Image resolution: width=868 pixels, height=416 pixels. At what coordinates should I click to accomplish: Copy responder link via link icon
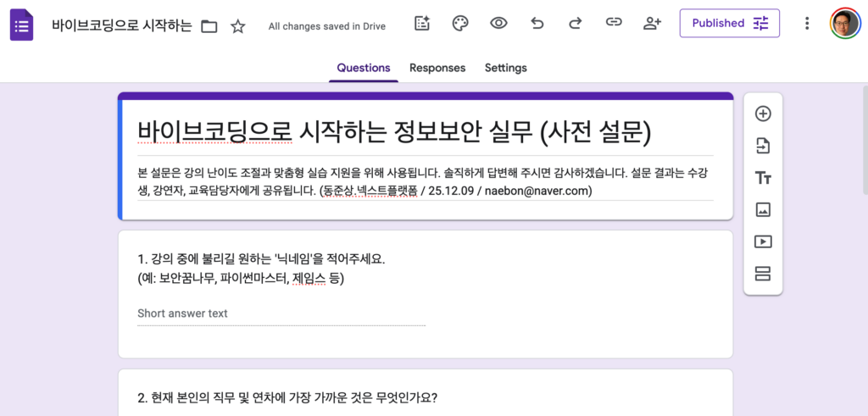(x=613, y=24)
